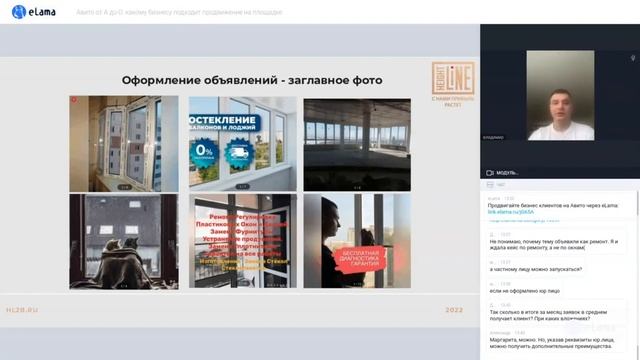640x360 pixels.
Task: Select the red repair text list photo
Action: (x=243, y=241)
